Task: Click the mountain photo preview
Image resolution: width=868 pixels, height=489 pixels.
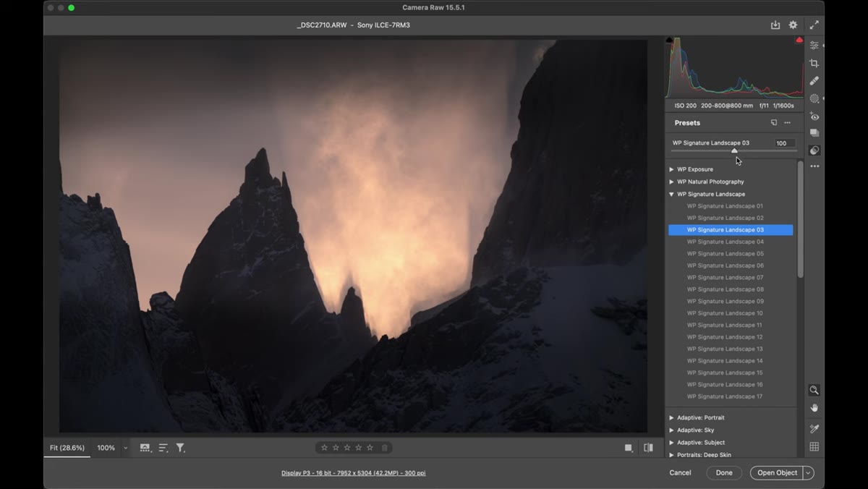Action: [353, 236]
